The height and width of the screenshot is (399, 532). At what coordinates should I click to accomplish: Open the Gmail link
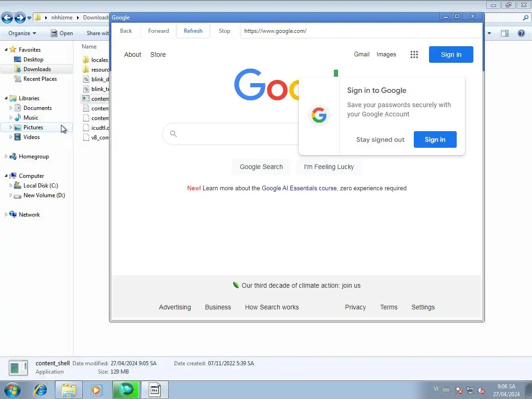coord(362,54)
